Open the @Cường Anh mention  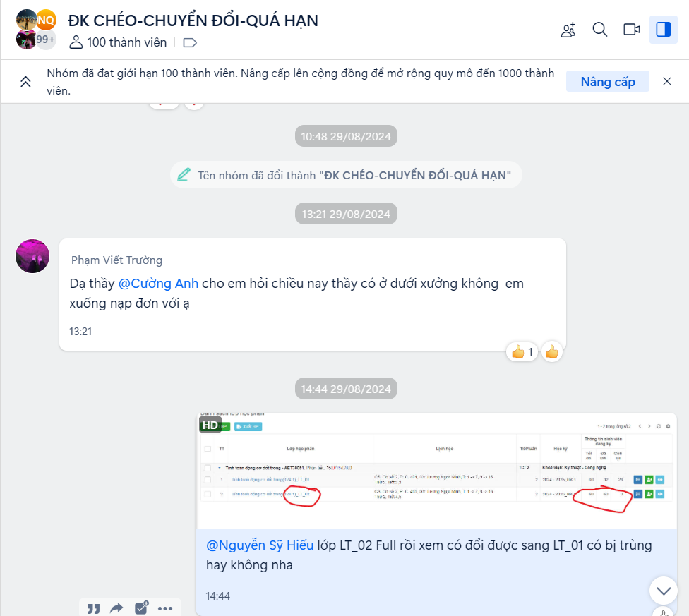pos(158,284)
